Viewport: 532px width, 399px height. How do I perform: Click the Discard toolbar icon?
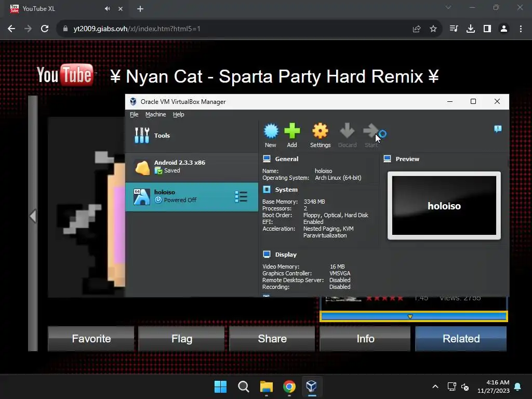click(x=347, y=136)
